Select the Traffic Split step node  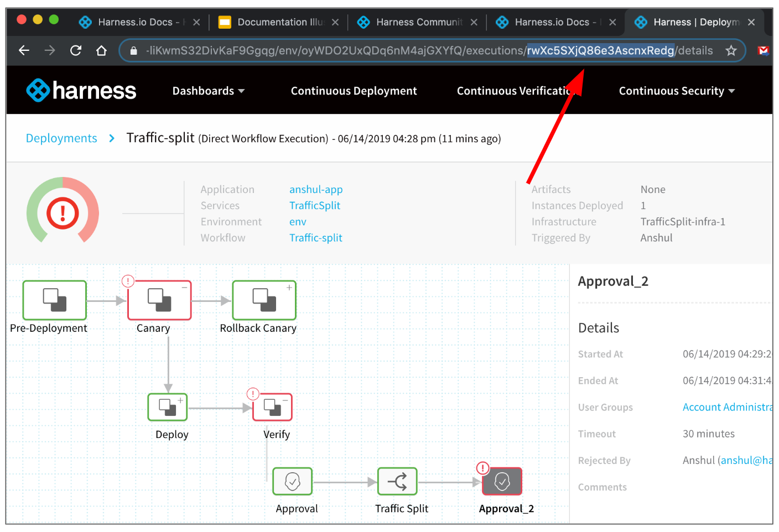397,481
